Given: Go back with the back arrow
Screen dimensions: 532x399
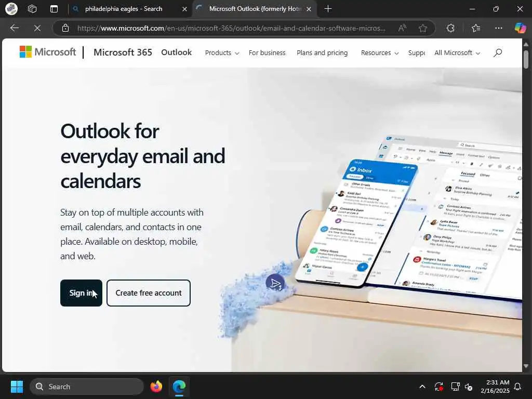Looking at the screenshot, I should [15, 28].
